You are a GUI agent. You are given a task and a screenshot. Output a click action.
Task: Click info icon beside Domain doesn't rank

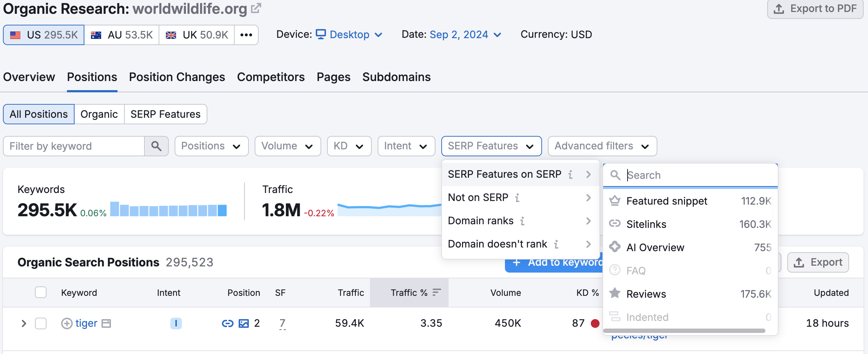(x=556, y=244)
